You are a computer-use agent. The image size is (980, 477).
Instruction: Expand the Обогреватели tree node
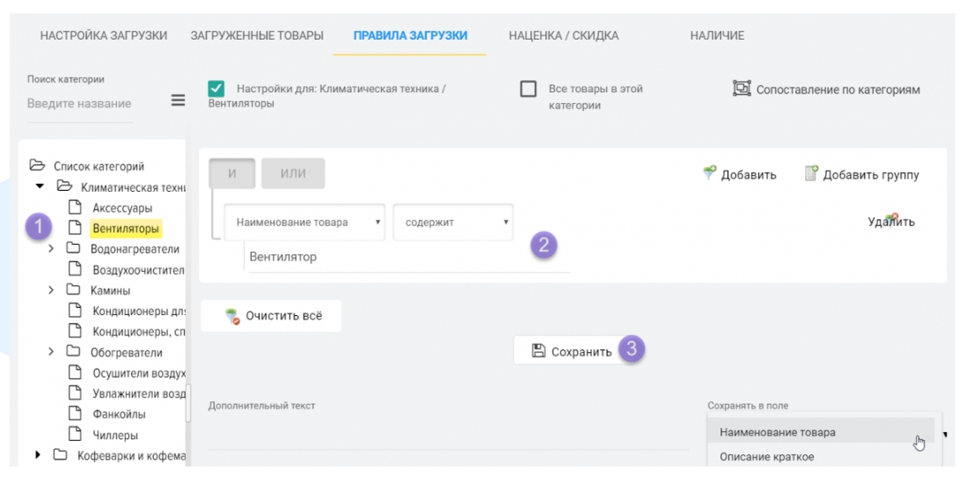pos(51,352)
